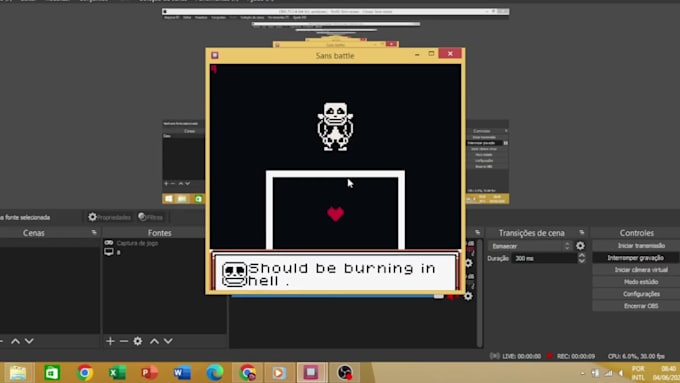Open File Explorer from taskbar
This screenshot has width=680, height=383.
(18, 373)
